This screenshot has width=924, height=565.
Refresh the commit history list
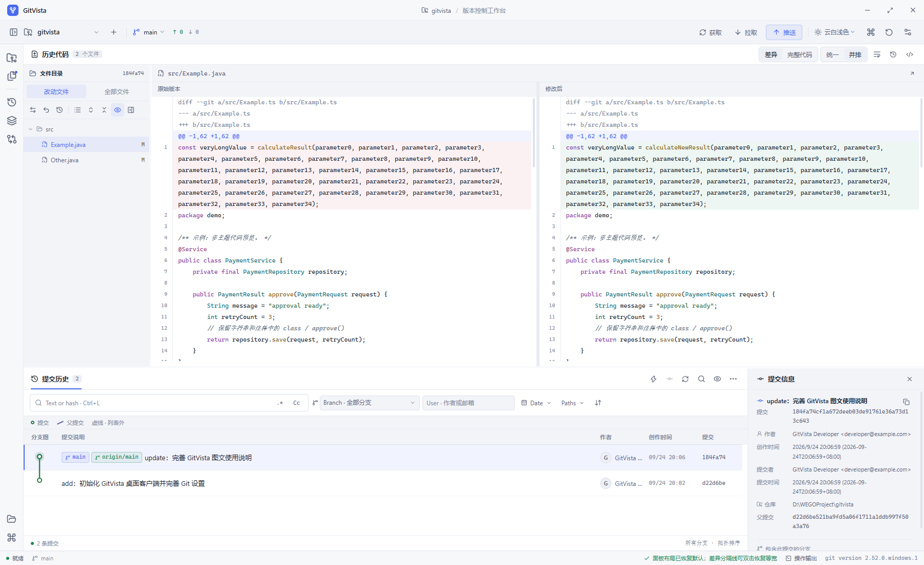(685, 379)
